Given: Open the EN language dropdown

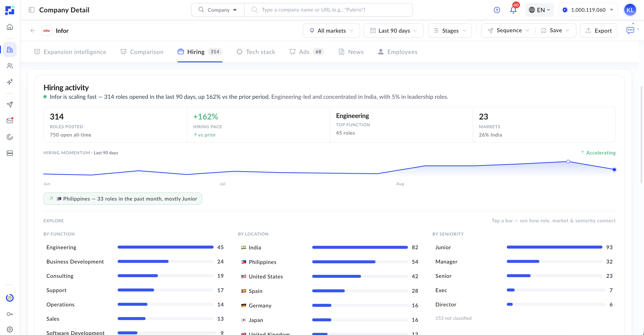Looking at the screenshot, I should pyautogui.click(x=539, y=10).
